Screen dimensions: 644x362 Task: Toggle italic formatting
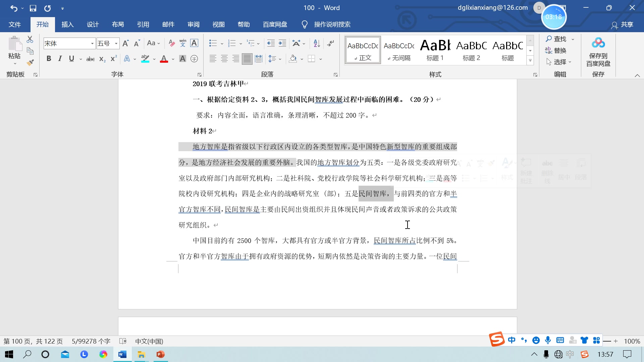coord(60,59)
